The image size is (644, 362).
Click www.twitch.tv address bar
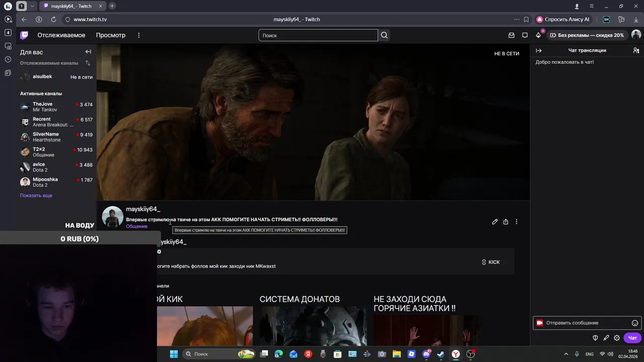tap(90, 19)
